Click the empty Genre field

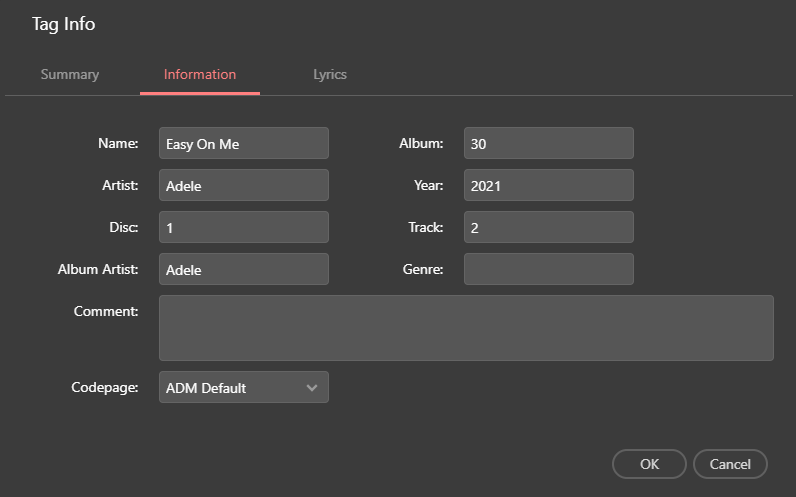[549, 269]
